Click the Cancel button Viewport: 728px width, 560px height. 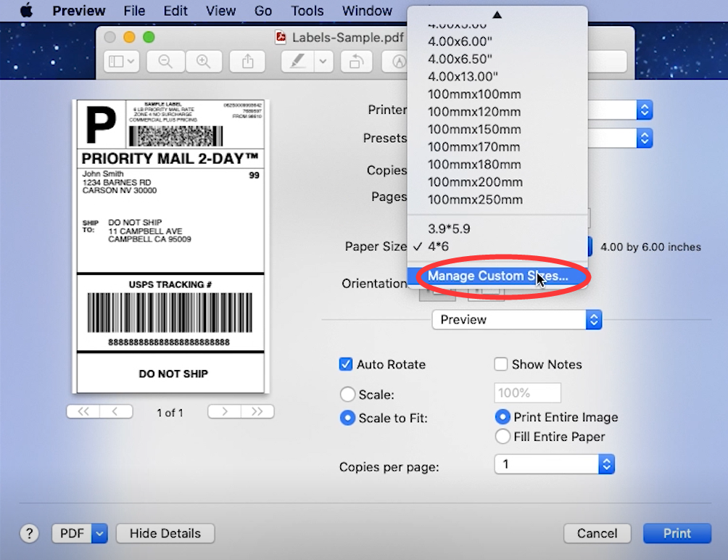597,534
